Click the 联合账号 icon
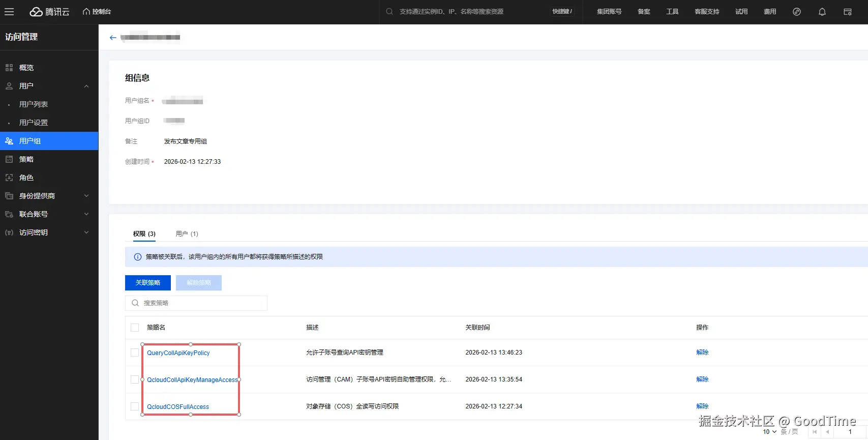The width and height of the screenshot is (868, 440). pos(9,214)
